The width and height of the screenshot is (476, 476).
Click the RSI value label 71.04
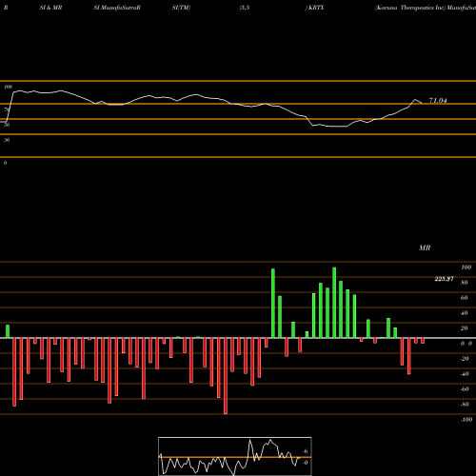[x=438, y=101]
